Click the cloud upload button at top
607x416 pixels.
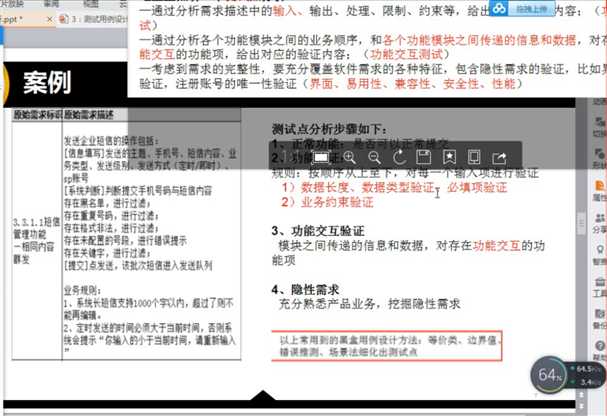click(x=522, y=9)
